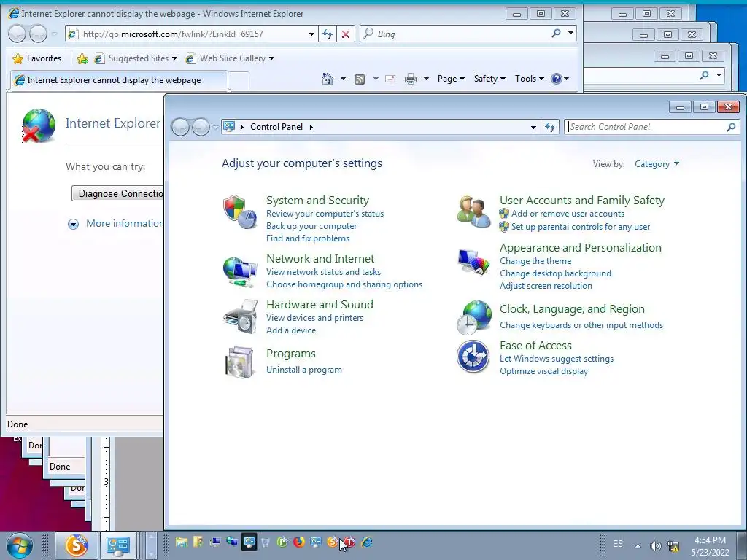Open green P application quick launch icon
This screenshot has width=747, height=560.
click(x=282, y=542)
